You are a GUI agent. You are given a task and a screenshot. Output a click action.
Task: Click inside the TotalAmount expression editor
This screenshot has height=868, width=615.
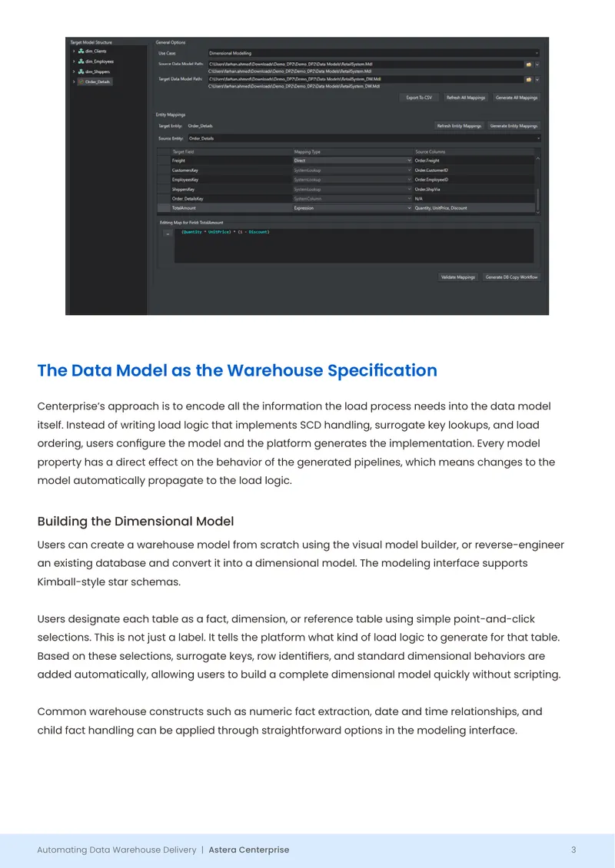354,245
